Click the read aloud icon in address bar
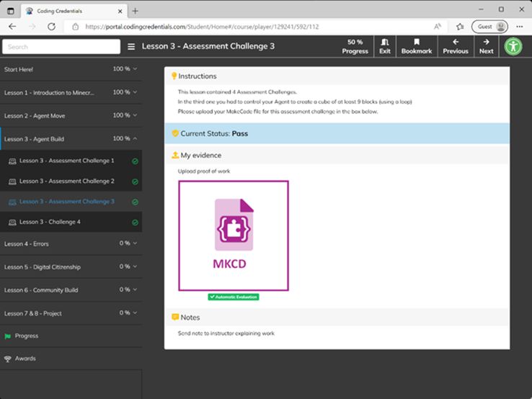 438,27
